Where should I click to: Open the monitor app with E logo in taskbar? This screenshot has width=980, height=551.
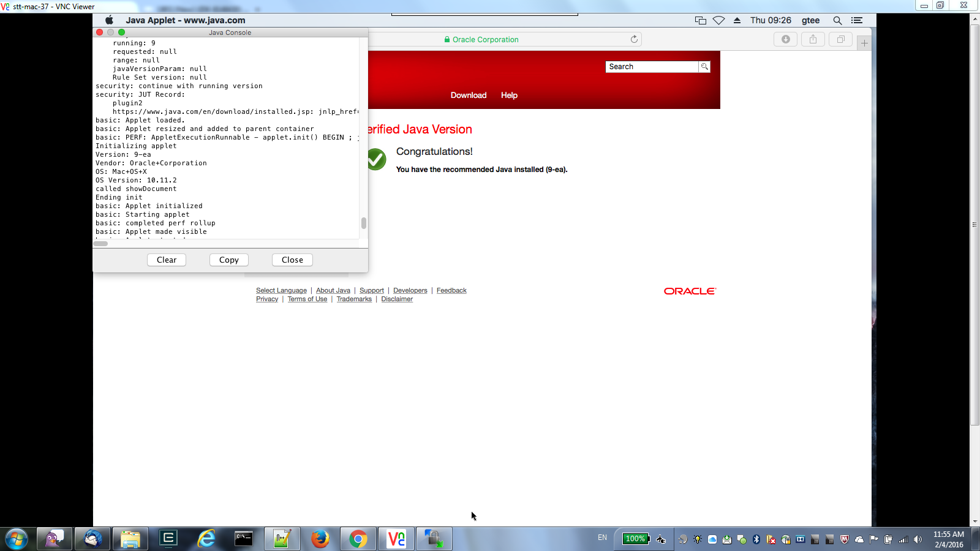point(168,539)
